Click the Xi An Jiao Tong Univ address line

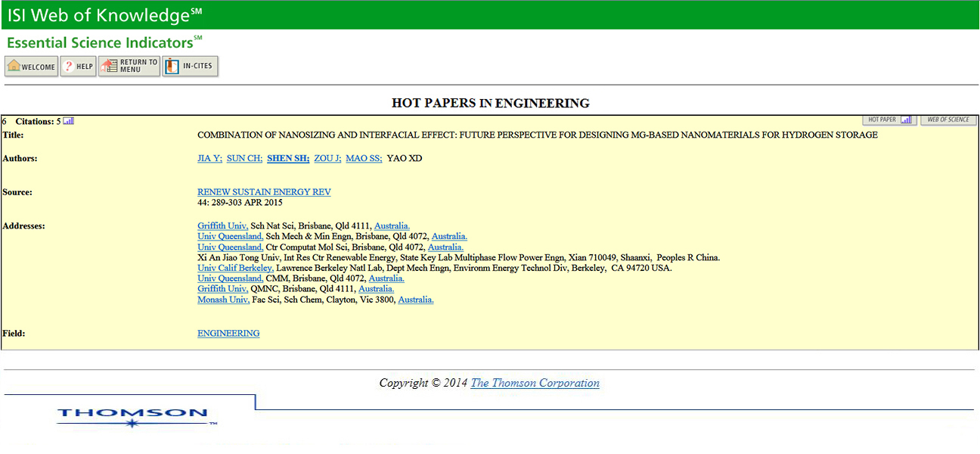pos(459,257)
